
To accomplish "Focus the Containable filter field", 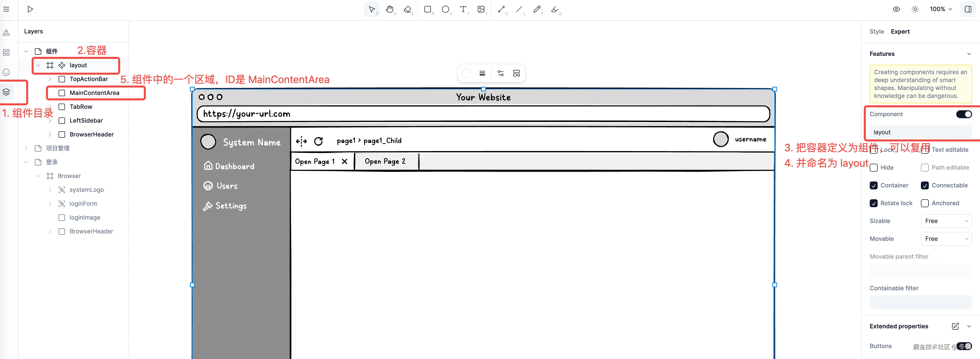I will [x=921, y=302].
